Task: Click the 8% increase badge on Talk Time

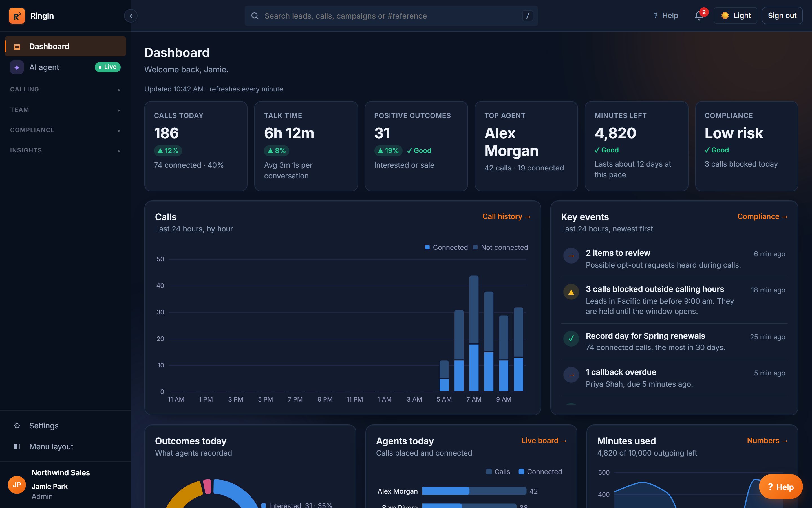Action: pos(277,150)
